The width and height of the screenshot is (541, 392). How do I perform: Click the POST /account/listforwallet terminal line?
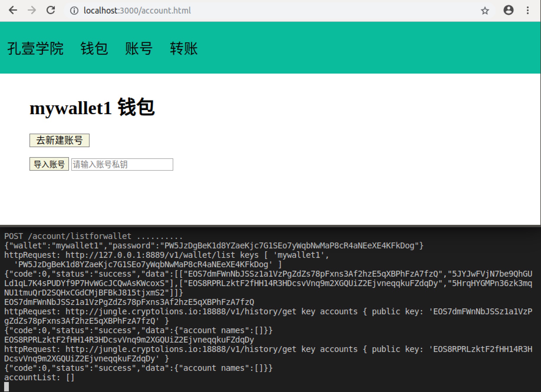[93, 236]
